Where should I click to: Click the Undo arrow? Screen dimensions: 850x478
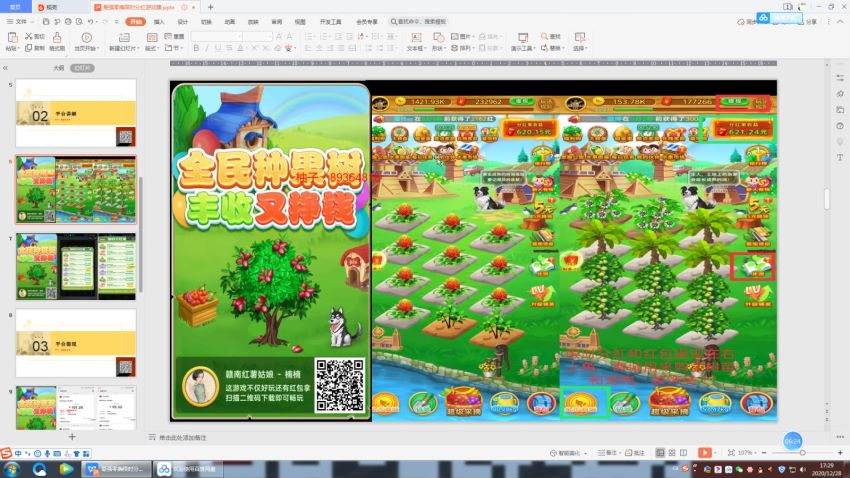pos(91,22)
